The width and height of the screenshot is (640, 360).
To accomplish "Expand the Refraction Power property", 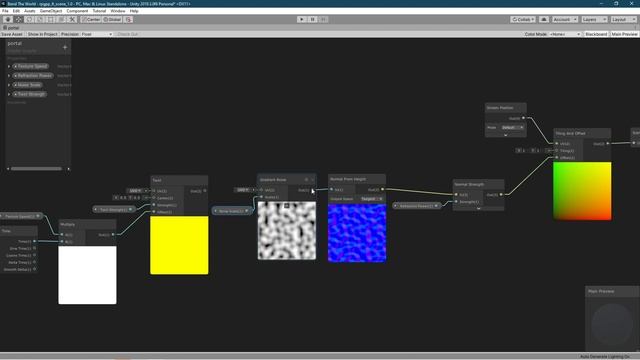I will tap(9, 76).
